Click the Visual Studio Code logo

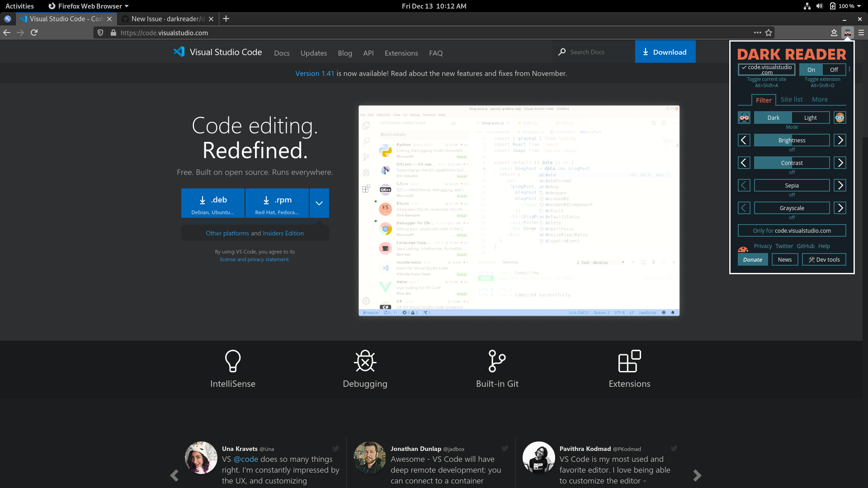(x=179, y=52)
